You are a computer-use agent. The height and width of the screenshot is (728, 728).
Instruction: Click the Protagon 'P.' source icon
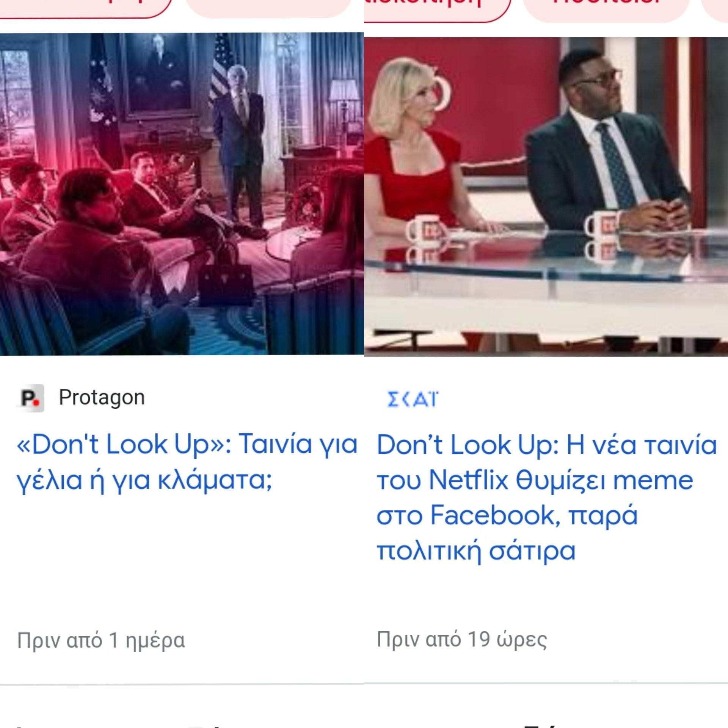pyautogui.click(x=30, y=398)
